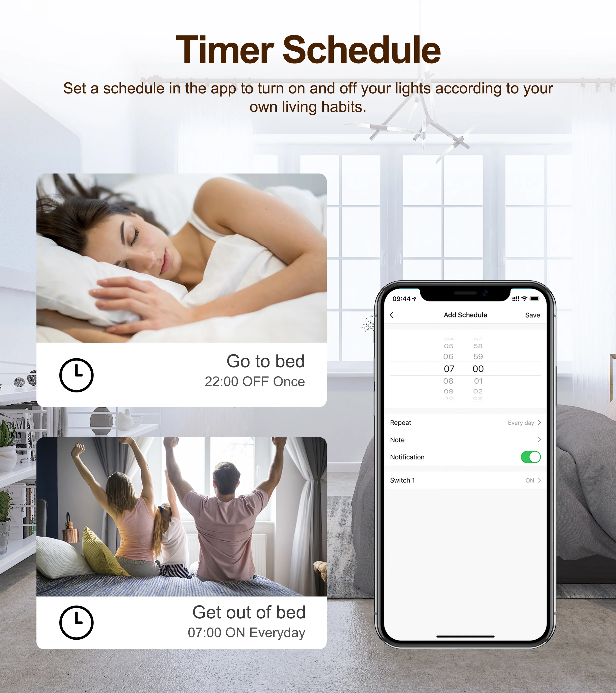
Task: Tap the back navigation button
Action: (391, 314)
